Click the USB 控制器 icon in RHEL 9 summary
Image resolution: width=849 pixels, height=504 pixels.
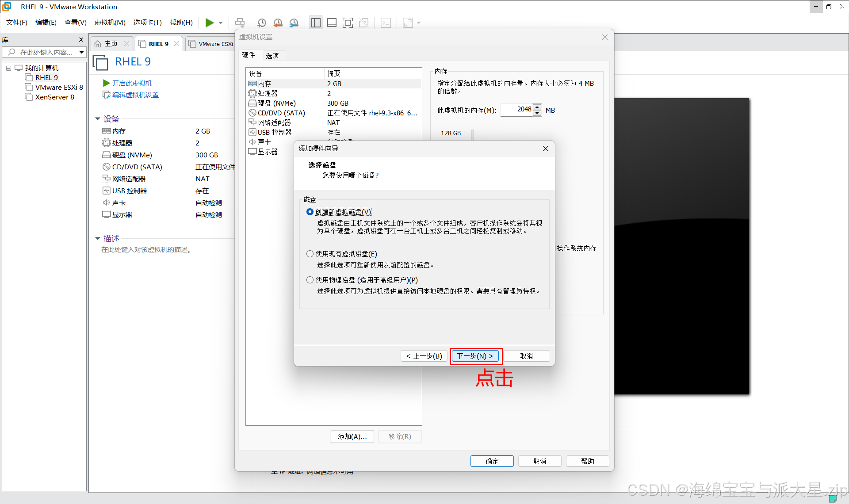(x=107, y=191)
